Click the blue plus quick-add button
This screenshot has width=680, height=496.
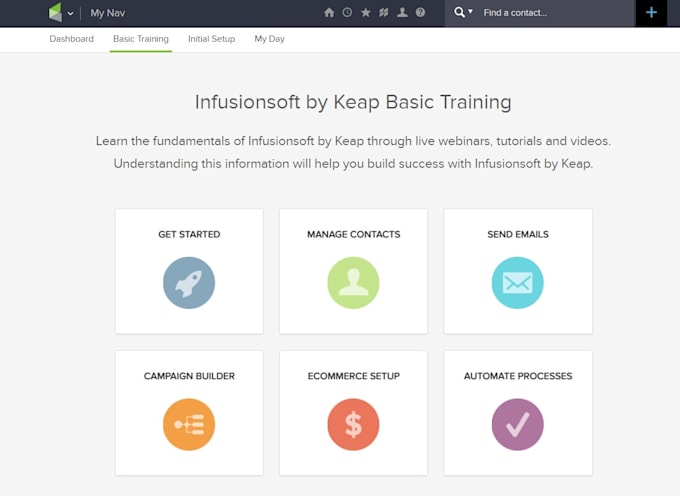651,13
